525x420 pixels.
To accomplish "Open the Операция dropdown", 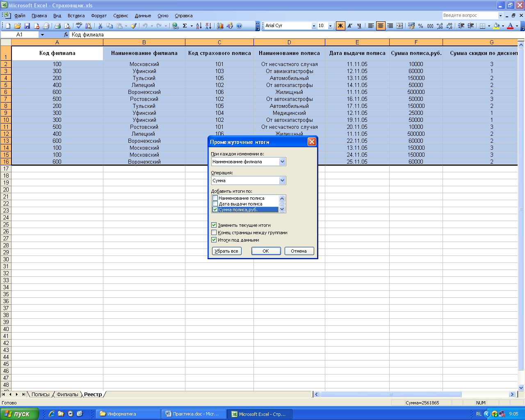I will point(282,180).
